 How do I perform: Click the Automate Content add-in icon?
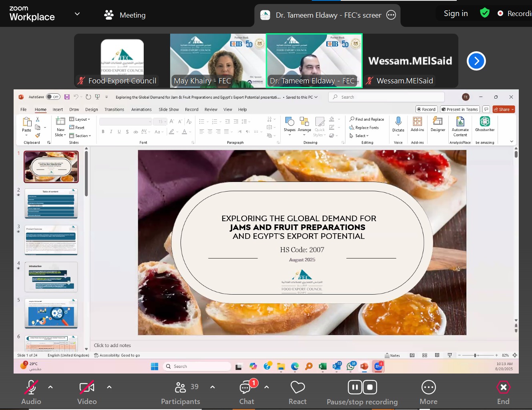click(x=460, y=127)
